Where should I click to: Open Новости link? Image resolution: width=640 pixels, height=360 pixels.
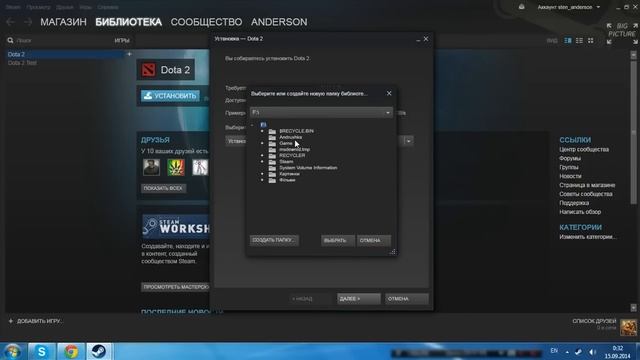pyautogui.click(x=570, y=176)
